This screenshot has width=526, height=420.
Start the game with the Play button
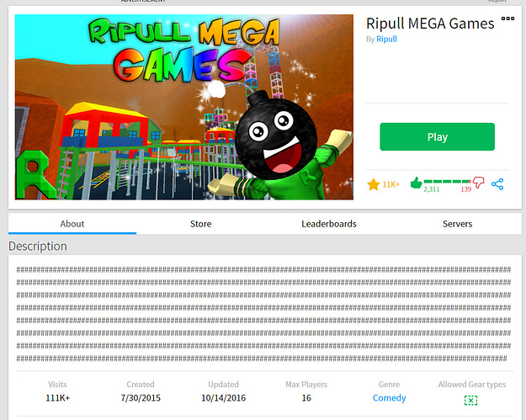[437, 137]
